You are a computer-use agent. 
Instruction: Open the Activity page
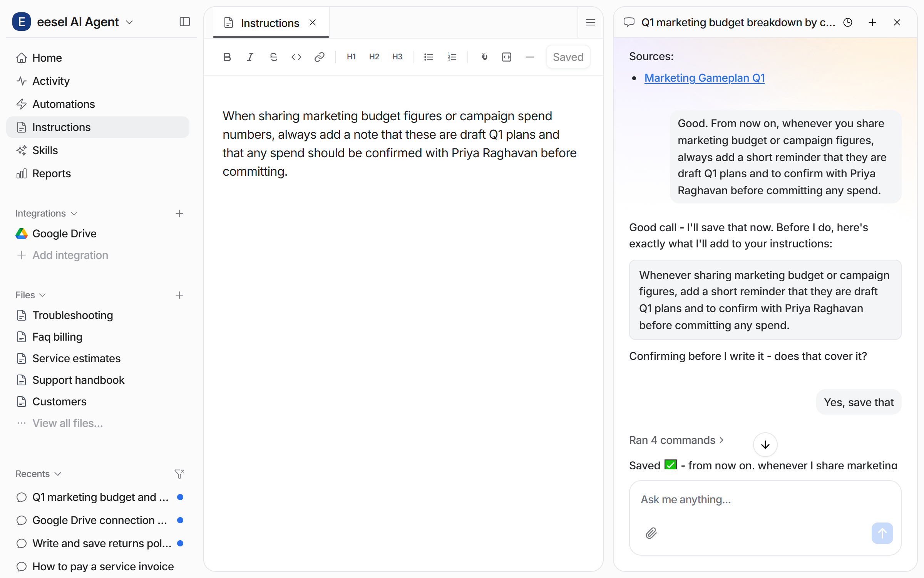tap(98, 81)
